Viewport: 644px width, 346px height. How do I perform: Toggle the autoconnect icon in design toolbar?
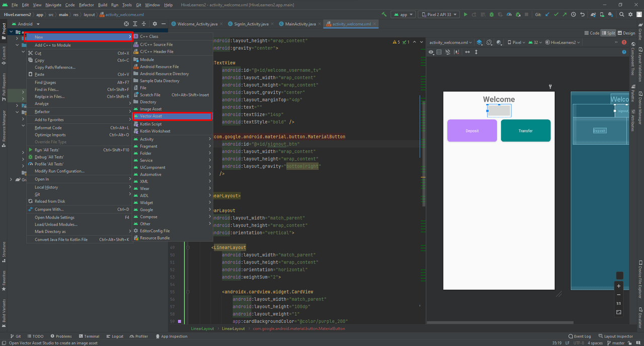pos(448,52)
